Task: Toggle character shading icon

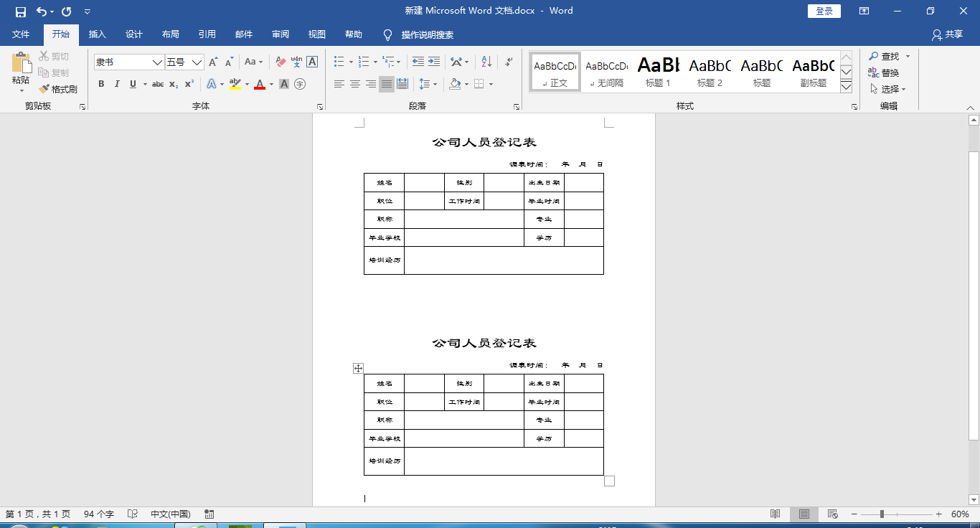Action: (x=284, y=84)
